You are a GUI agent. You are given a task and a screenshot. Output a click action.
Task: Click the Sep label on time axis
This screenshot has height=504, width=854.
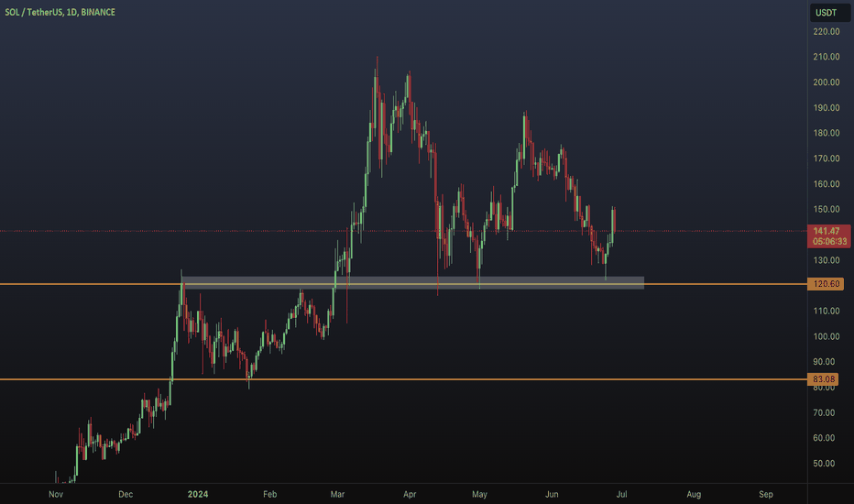tap(766, 495)
